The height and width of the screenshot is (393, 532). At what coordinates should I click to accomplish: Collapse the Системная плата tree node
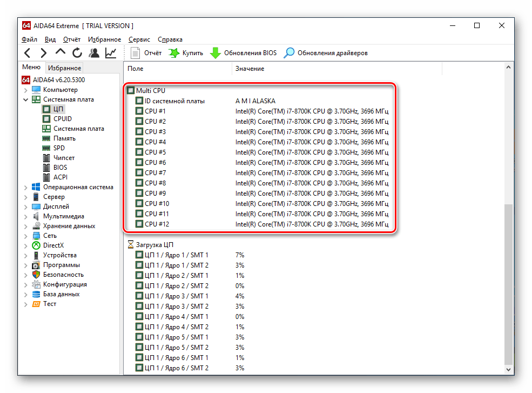pos(25,99)
